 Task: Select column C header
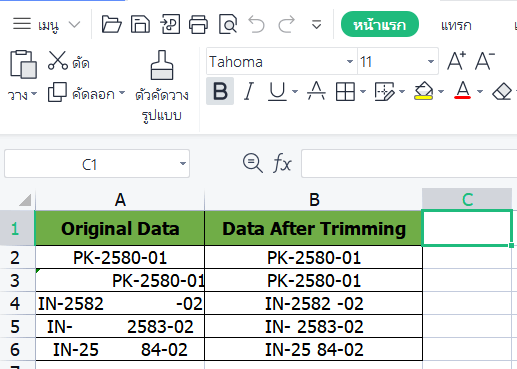[467, 200]
